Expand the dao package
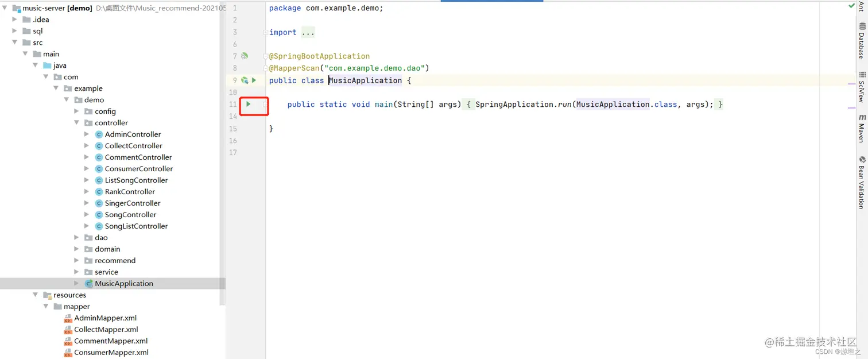The height and width of the screenshot is (359, 868). 77,238
